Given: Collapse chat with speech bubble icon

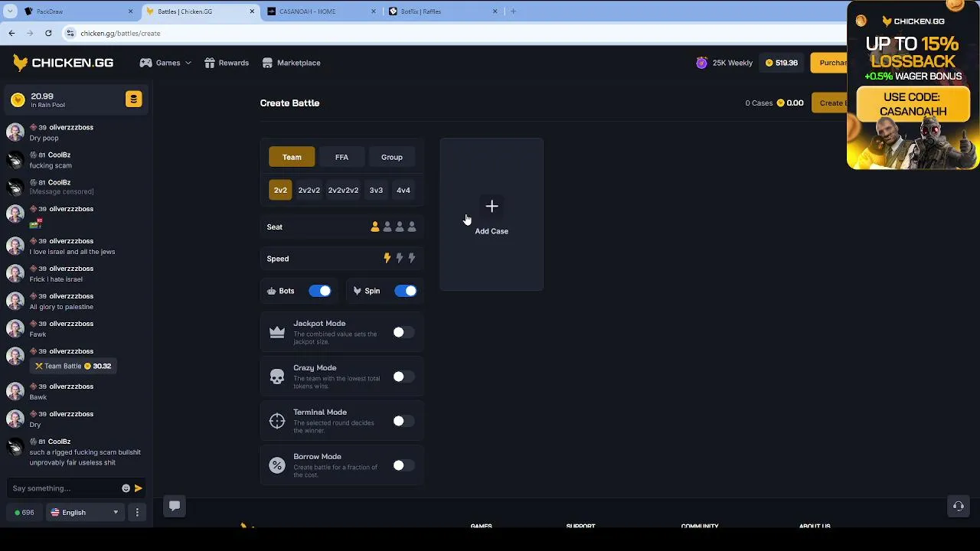Looking at the screenshot, I should [175, 506].
